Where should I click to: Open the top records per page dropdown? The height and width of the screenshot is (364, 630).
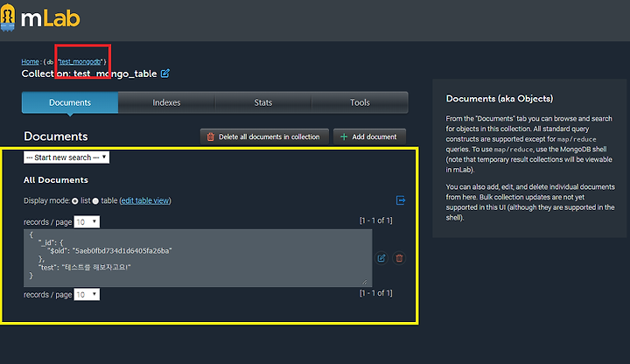(87, 221)
